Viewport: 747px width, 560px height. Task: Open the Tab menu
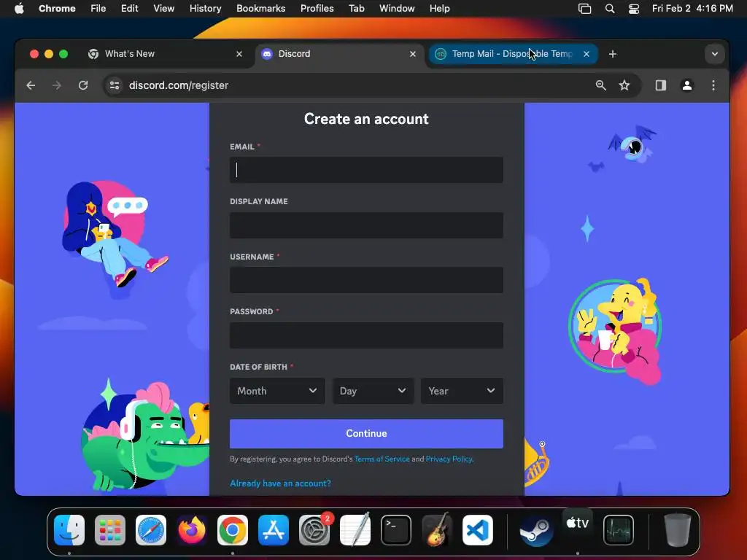click(x=356, y=9)
